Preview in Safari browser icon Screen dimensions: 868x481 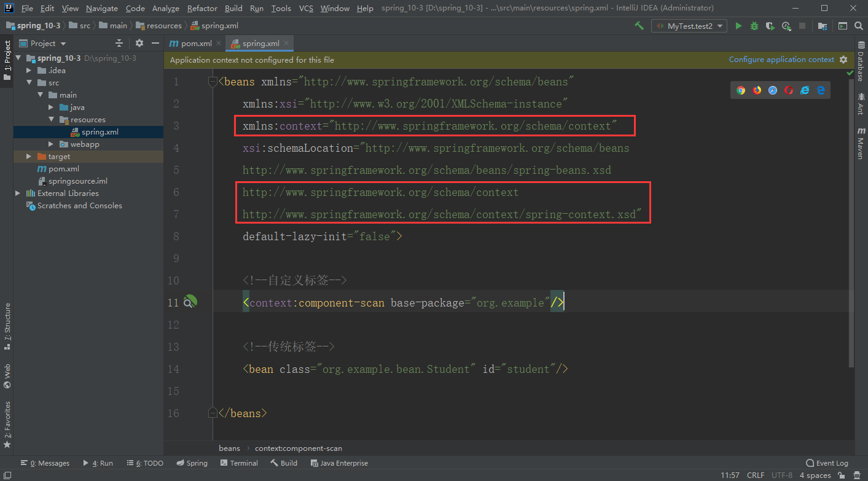773,90
